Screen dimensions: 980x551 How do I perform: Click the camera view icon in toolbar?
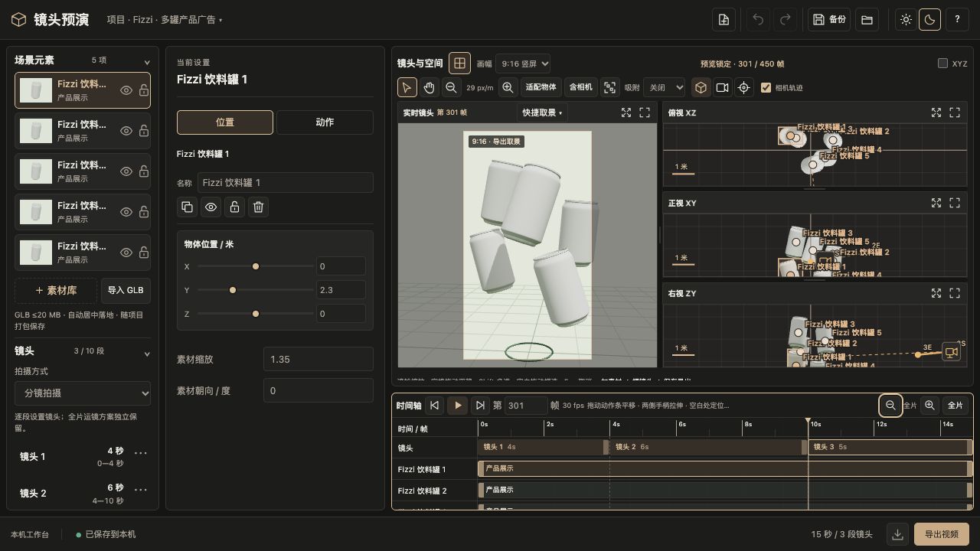(722, 87)
